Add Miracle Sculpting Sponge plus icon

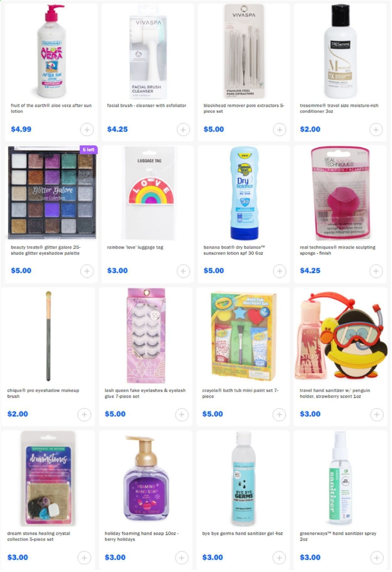coord(376,271)
